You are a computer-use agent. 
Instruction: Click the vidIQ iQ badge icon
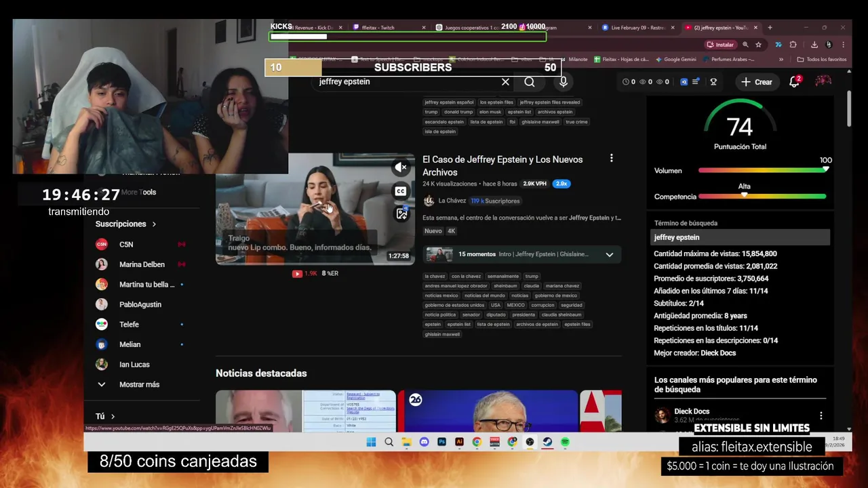point(684,82)
